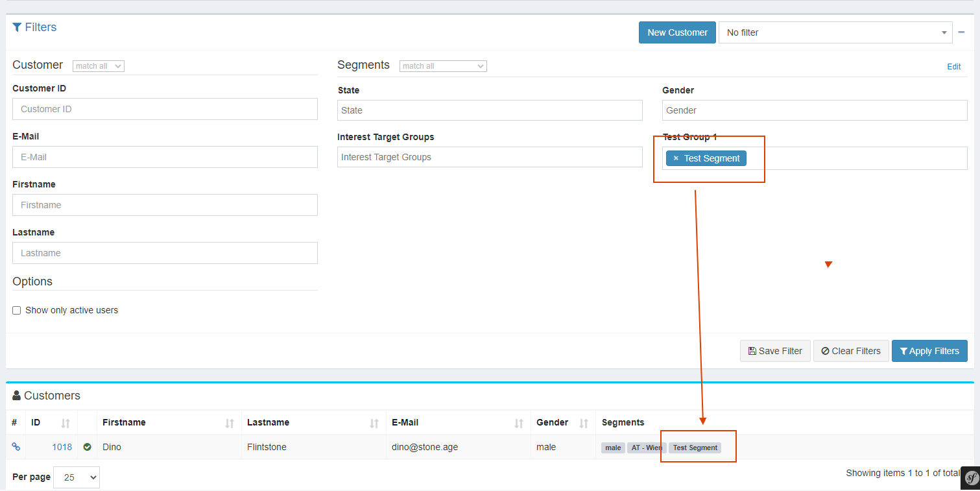Image resolution: width=980 pixels, height=491 pixels.
Task: Sort by ID column arrows
Action: [x=65, y=423]
